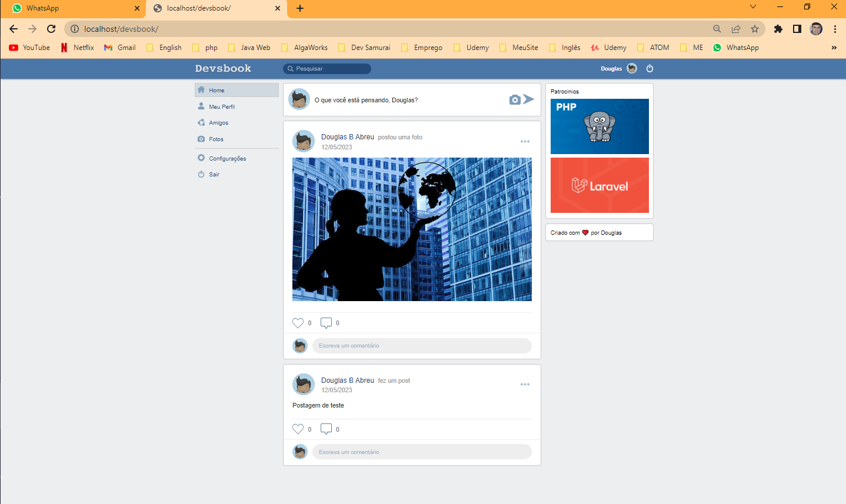Bookmark this page with star icon
The width and height of the screenshot is (846, 504).
click(755, 29)
